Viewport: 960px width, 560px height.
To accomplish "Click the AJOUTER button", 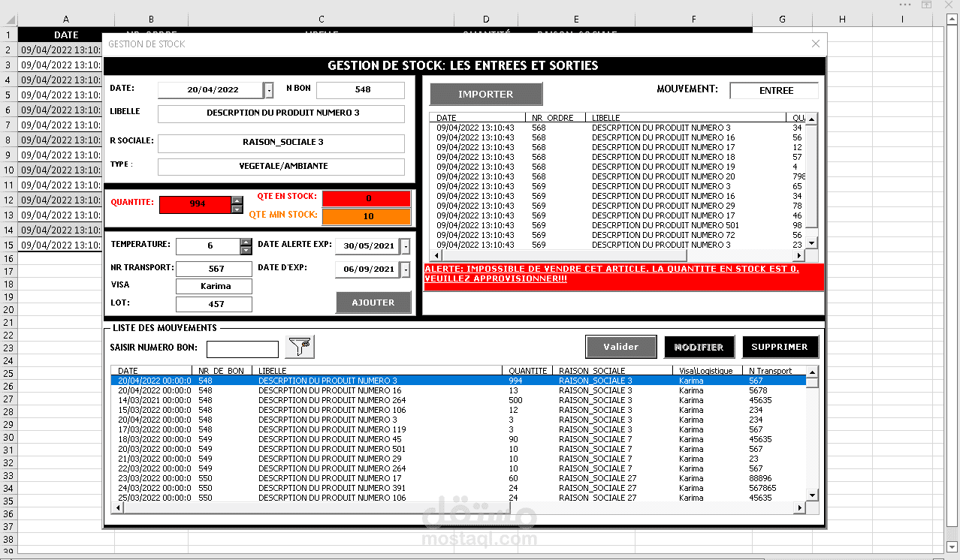I will click(x=373, y=303).
